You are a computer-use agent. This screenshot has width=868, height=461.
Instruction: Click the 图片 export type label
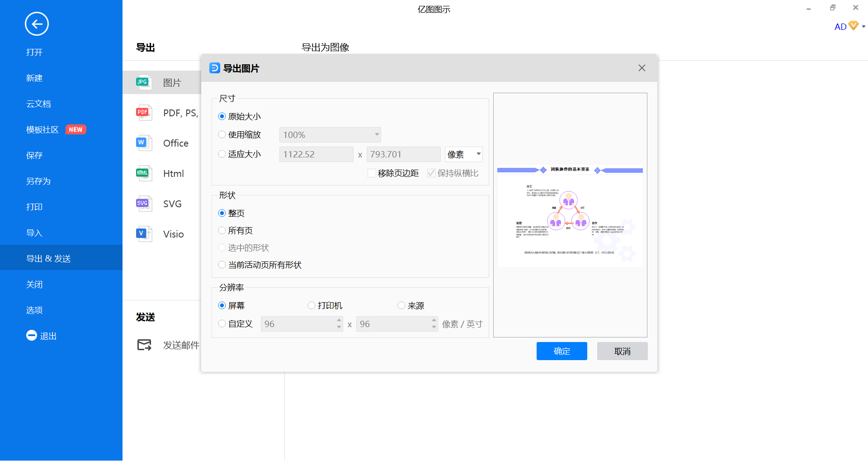[x=172, y=83]
